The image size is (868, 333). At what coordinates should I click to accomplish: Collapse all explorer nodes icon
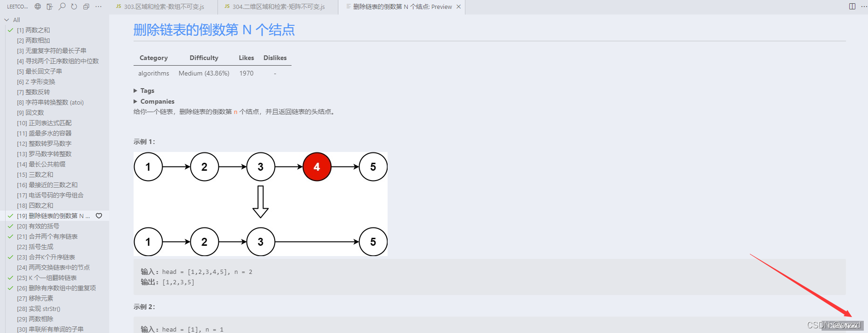click(x=86, y=7)
